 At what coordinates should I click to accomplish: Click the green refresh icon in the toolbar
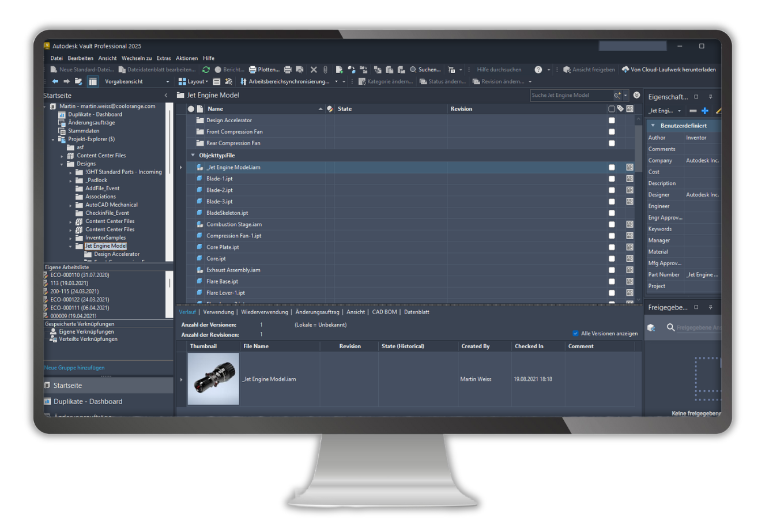point(206,70)
